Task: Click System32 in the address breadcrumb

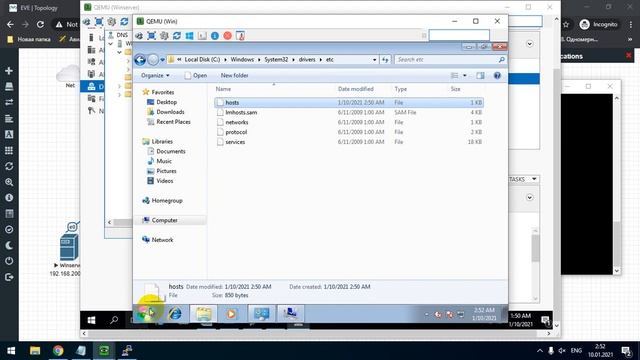Action: click(276, 60)
